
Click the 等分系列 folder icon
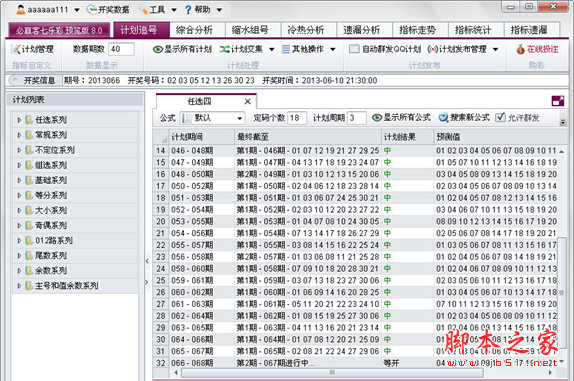point(29,195)
